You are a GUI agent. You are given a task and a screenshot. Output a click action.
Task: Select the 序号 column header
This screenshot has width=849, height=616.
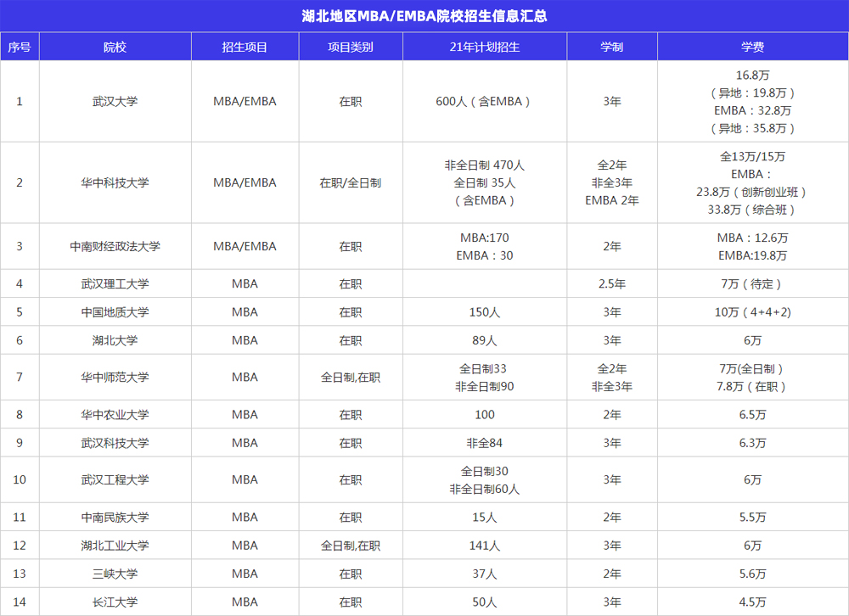20,47
